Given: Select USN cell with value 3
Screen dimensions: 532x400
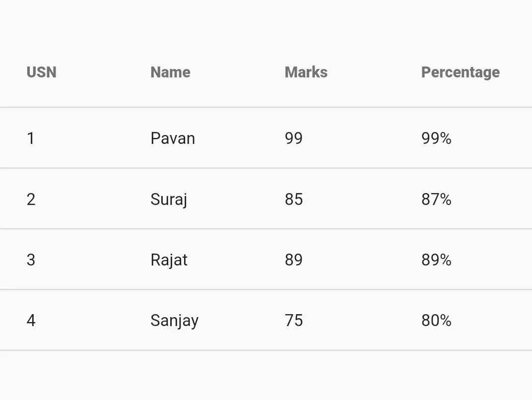Looking at the screenshot, I should tap(31, 260).
